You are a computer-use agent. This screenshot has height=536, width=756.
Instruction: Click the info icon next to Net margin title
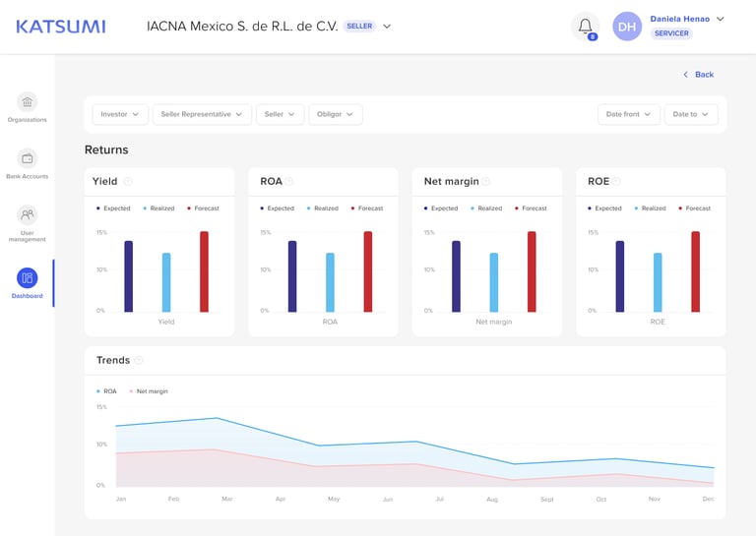click(x=485, y=182)
